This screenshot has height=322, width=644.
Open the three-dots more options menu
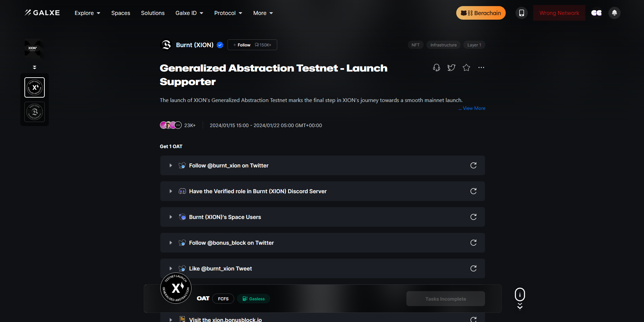(x=481, y=67)
